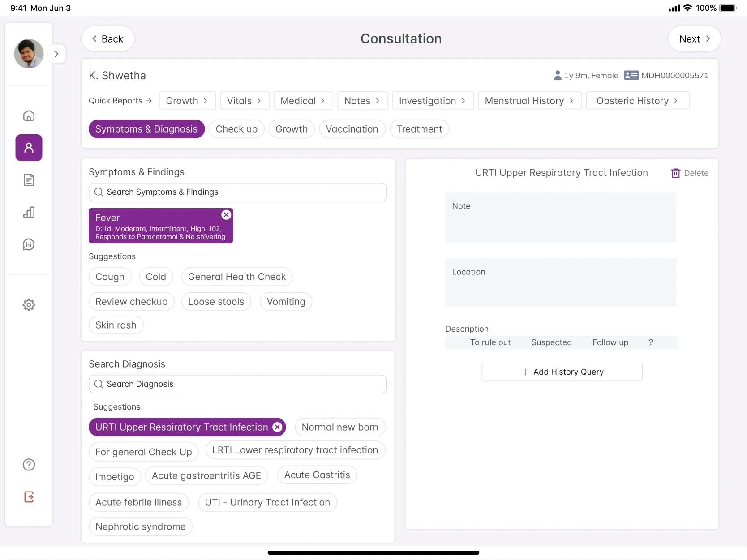The height and width of the screenshot is (560, 747).
Task: Add the Acute febrile illness diagnosis
Action: tap(138, 502)
